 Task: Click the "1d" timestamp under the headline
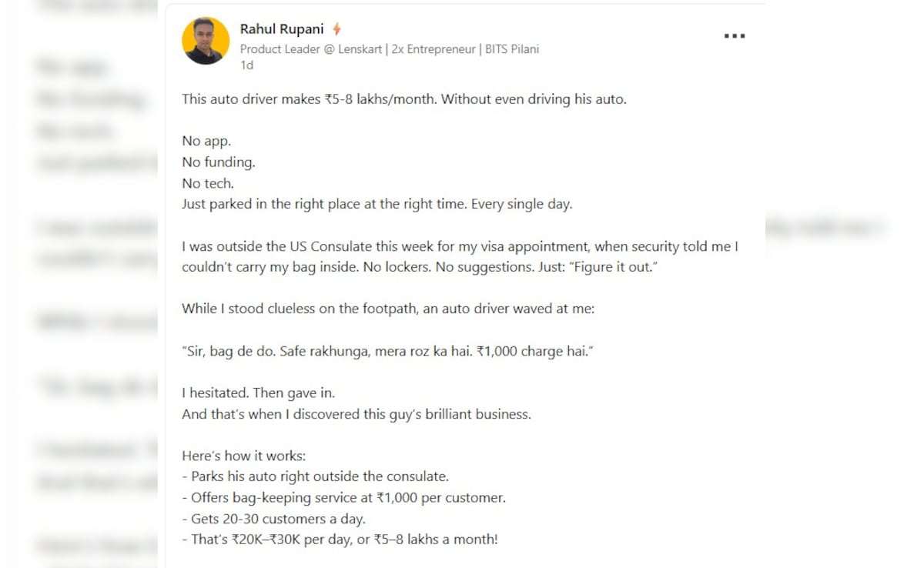[246, 65]
